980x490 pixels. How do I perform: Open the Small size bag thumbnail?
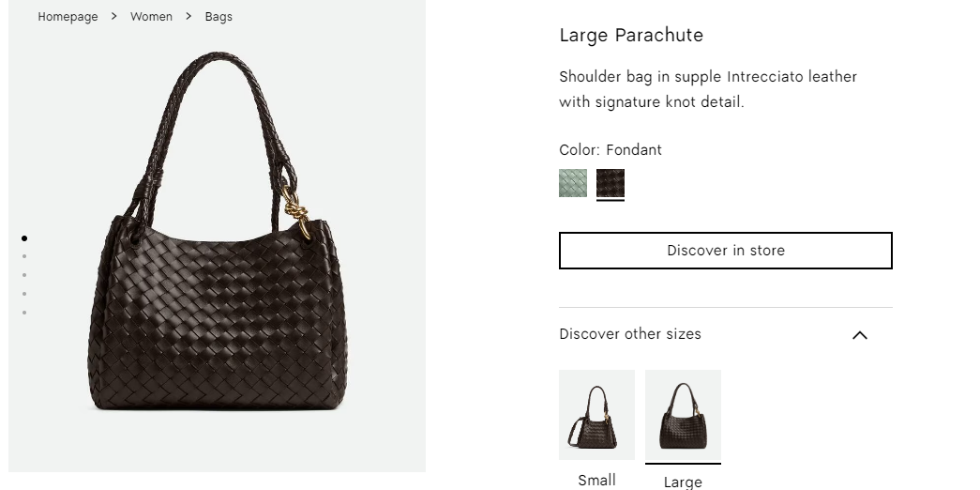click(x=596, y=415)
